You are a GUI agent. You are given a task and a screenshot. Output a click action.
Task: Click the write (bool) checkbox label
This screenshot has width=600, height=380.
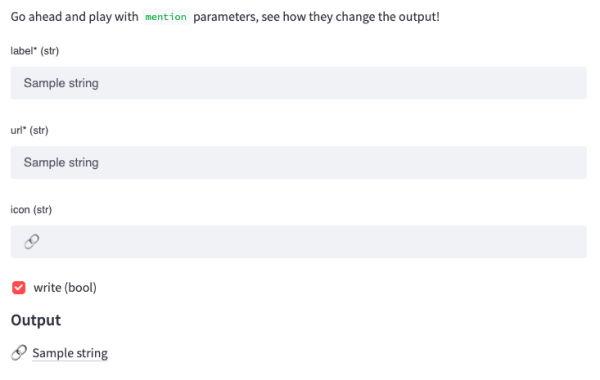[65, 287]
